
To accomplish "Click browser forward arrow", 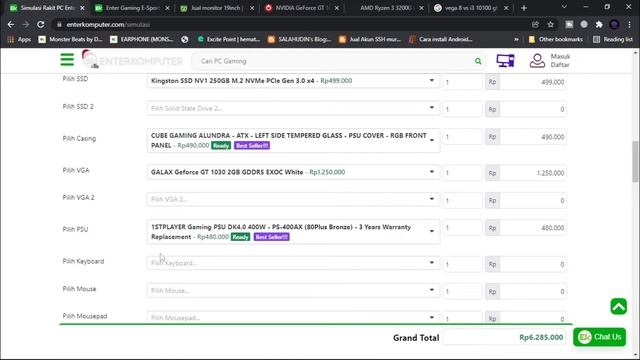I will [x=26, y=24].
